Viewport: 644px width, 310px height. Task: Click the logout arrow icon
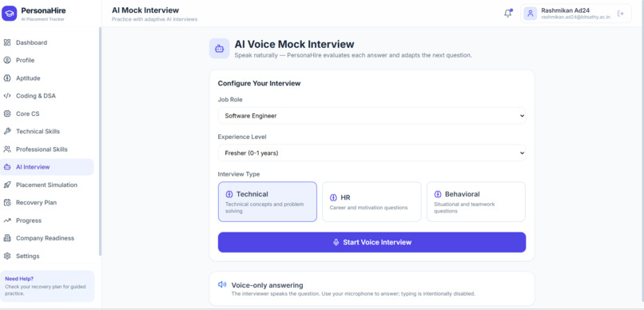621,14
